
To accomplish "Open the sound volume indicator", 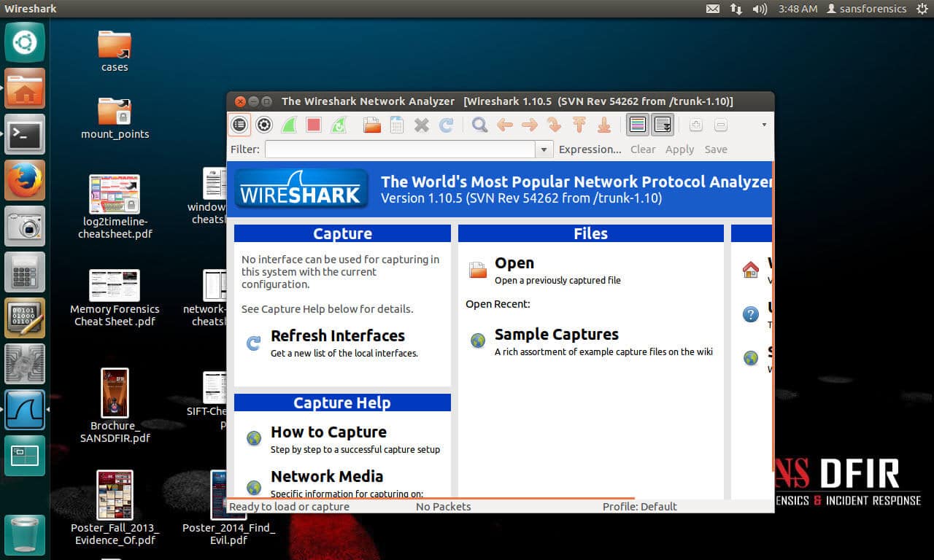I will click(x=760, y=9).
